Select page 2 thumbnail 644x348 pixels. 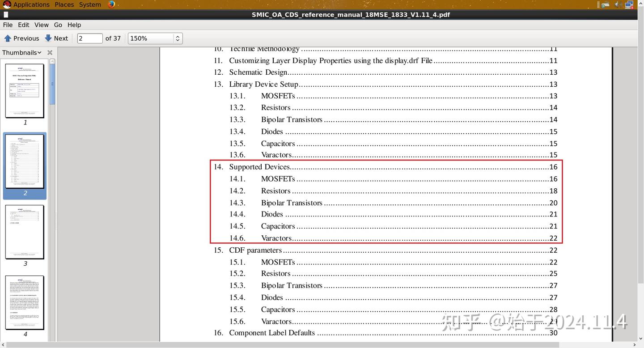25,161
